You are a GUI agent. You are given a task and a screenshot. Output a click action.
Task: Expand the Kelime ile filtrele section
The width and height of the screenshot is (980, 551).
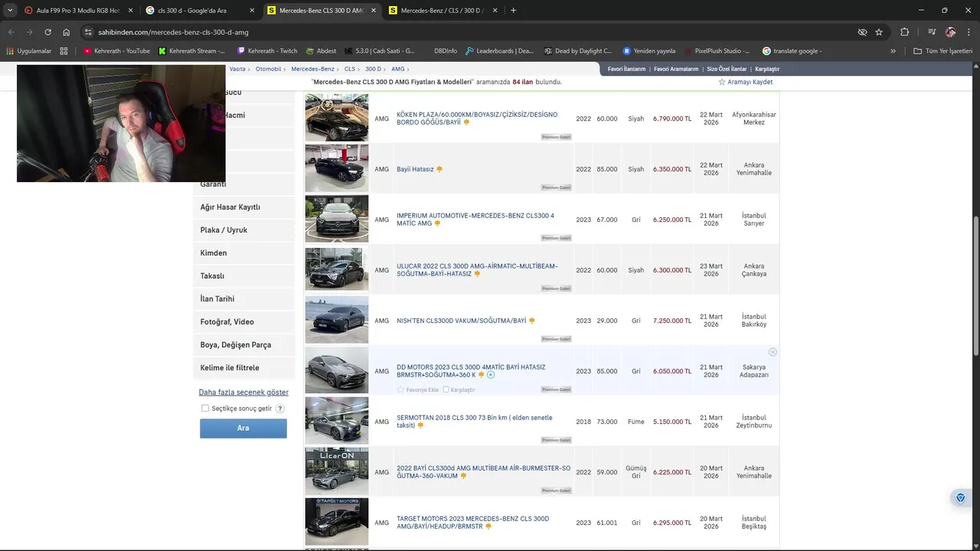coord(243,368)
